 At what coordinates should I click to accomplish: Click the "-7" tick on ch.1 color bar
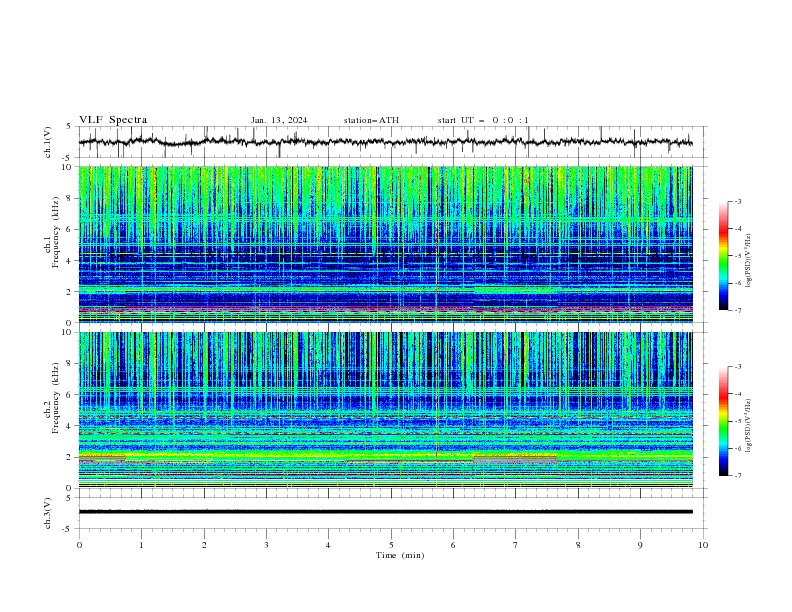pyautogui.click(x=738, y=310)
